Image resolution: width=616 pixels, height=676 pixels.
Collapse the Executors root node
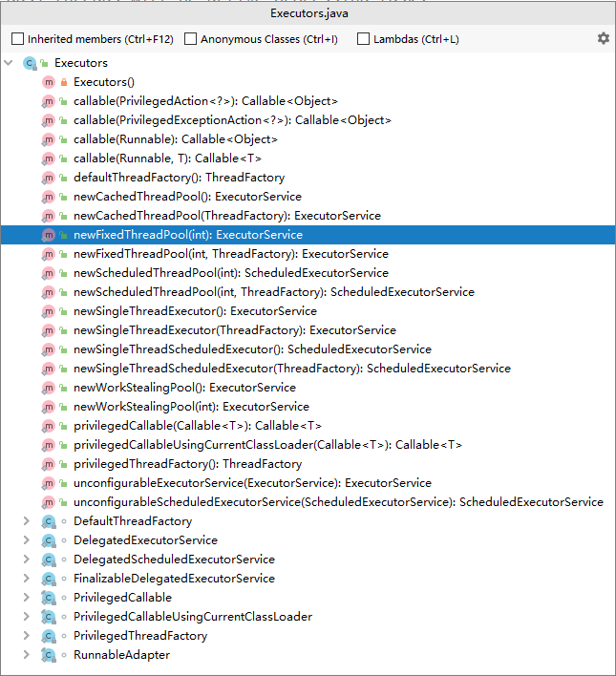pos(9,63)
